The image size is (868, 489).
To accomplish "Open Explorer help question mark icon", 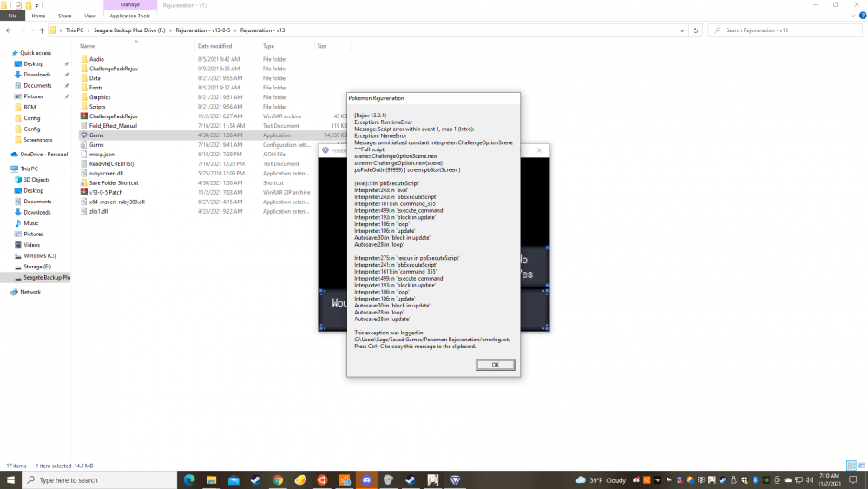I will pyautogui.click(x=863, y=16).
